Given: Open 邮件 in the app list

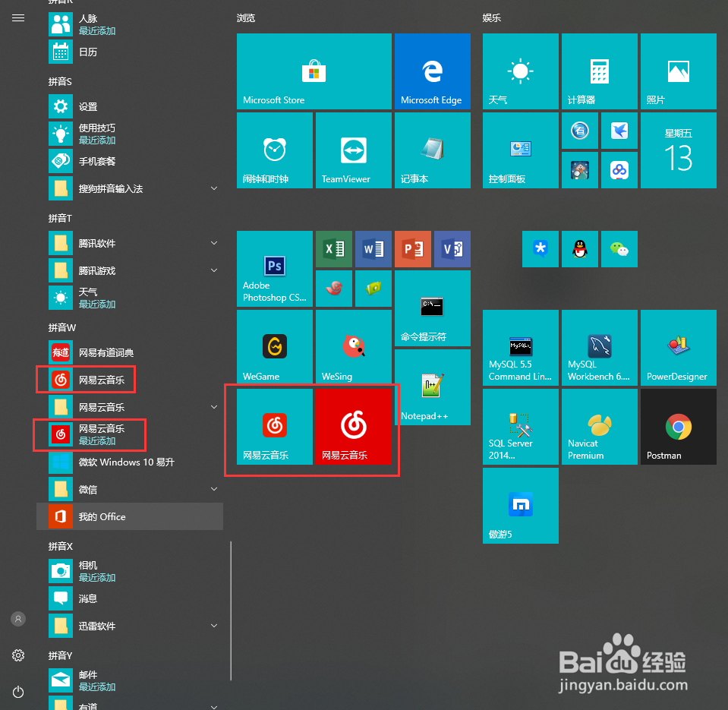Looking at the screenshot, I should click(130, 680).
